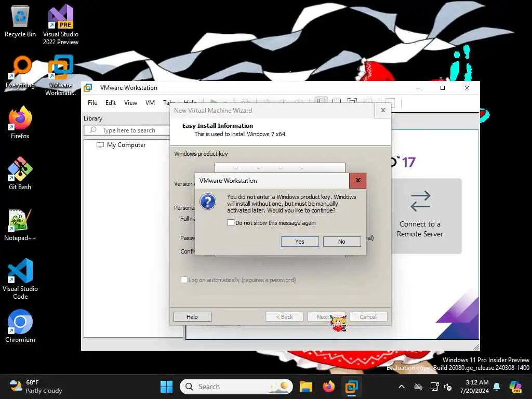
Task: Open the Edit menu in VMware Workstation
Action: click(x=110, y=103)
